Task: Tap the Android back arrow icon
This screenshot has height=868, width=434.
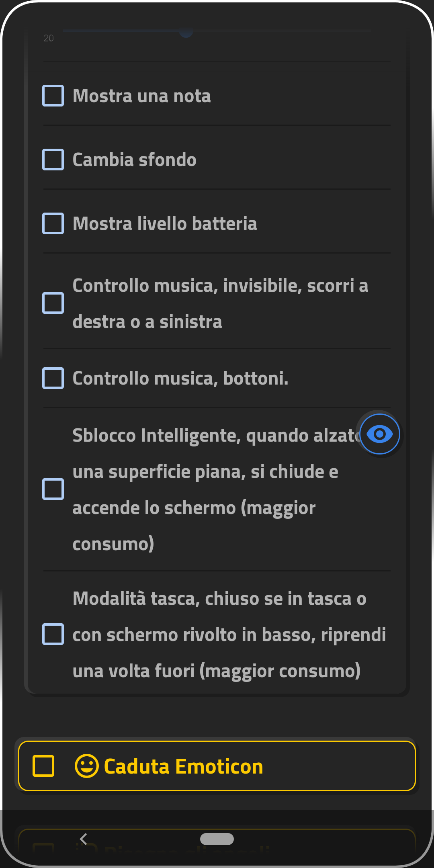Action: coord(83,839)
